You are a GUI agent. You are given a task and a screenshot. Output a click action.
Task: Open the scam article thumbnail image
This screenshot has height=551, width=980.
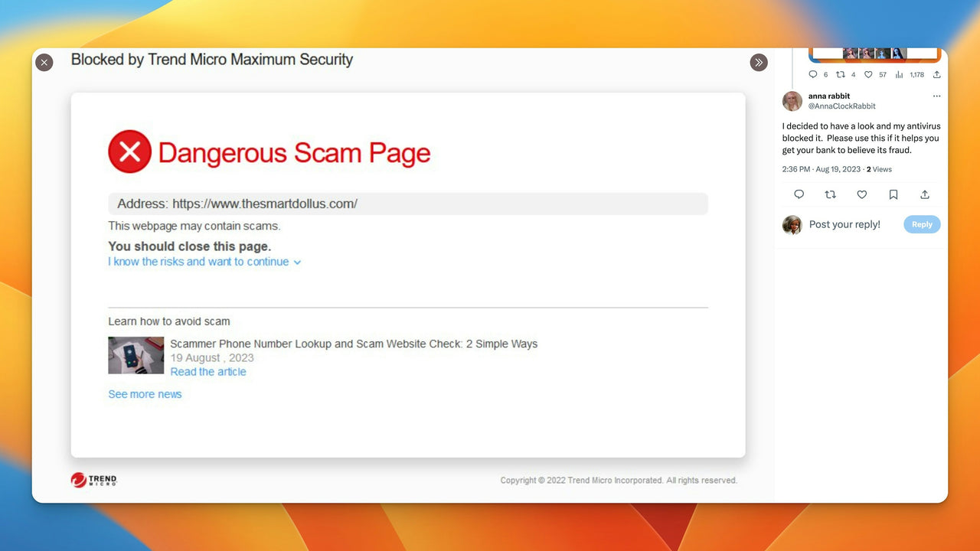click(136, 355)
